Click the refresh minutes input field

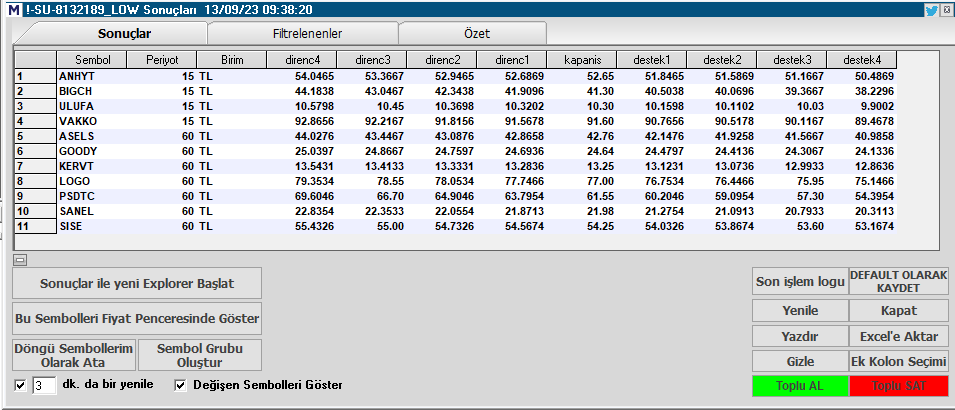point(44,386)
